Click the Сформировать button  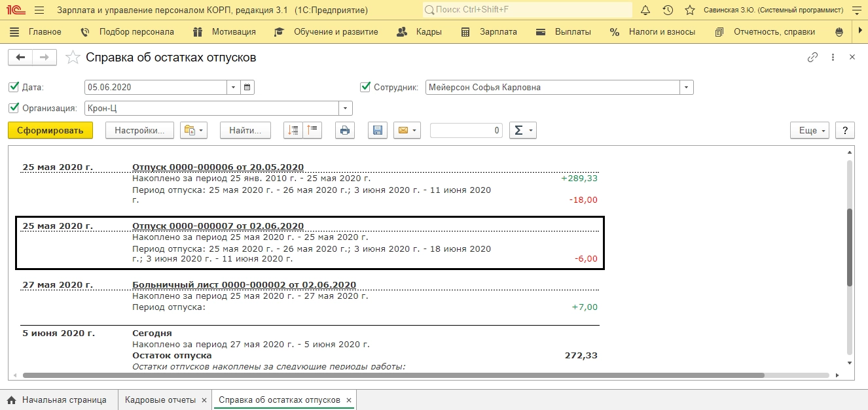pyautogui.click(x=50, y=130)
